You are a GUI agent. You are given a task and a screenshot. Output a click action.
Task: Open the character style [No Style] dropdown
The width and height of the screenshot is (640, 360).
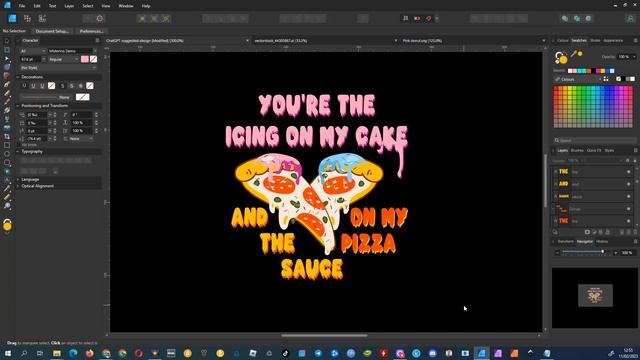(x=58, y=68)
